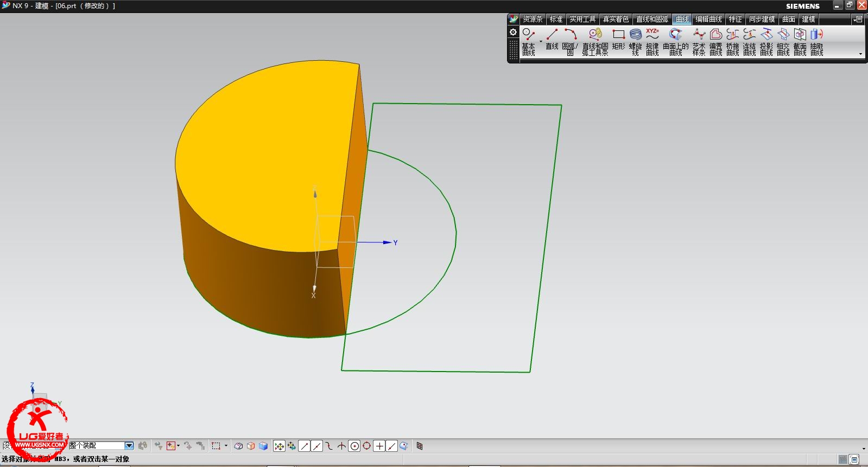Open the 同步建模 tab

[x=762, y=19]
